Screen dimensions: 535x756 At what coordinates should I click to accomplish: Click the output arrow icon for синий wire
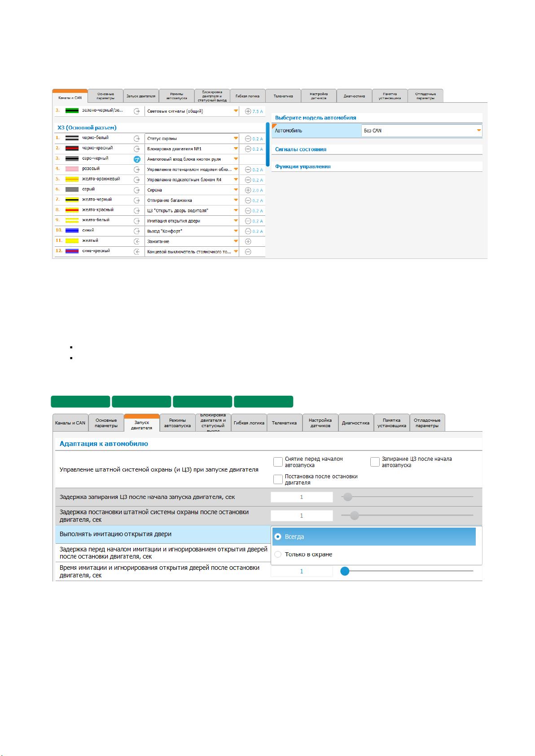137,231
